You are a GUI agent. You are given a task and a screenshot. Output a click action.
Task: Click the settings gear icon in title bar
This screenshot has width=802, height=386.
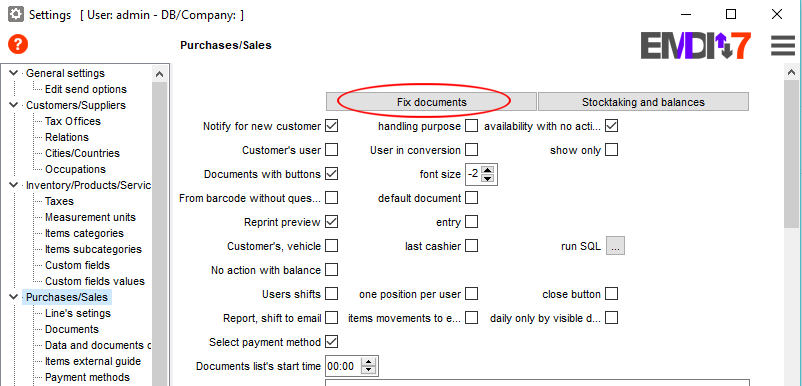click(x=15, y=15)
